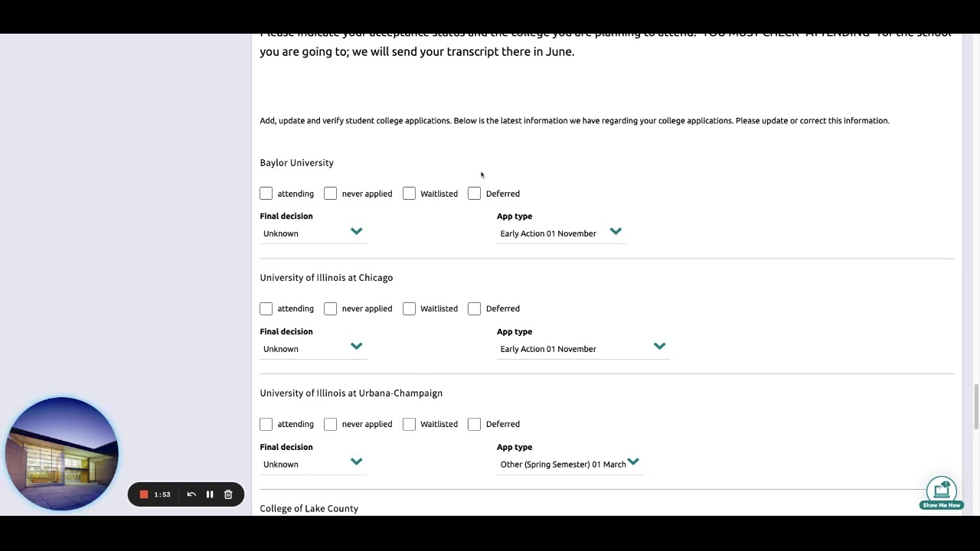Mark Baylor University as Deferred

click(x=474, y=194)
